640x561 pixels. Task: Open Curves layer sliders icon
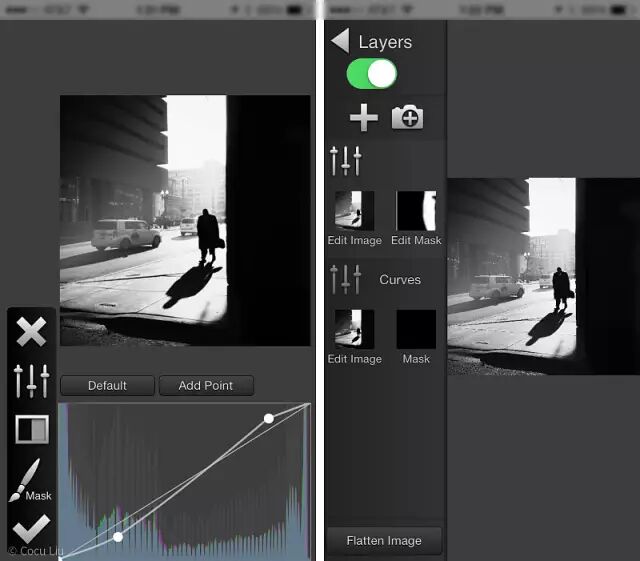click(x=346, y=279)
